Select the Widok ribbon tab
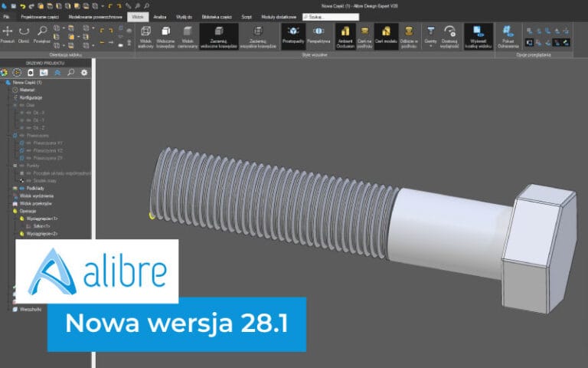The height and width of the screenshot is (368, 588). [138, 17]
